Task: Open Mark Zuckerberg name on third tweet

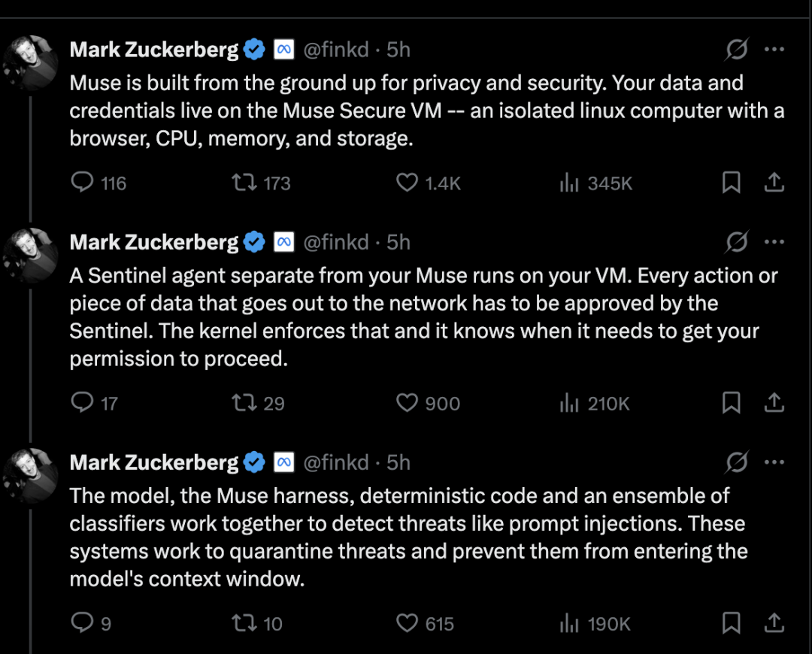Action: (154, 462)
